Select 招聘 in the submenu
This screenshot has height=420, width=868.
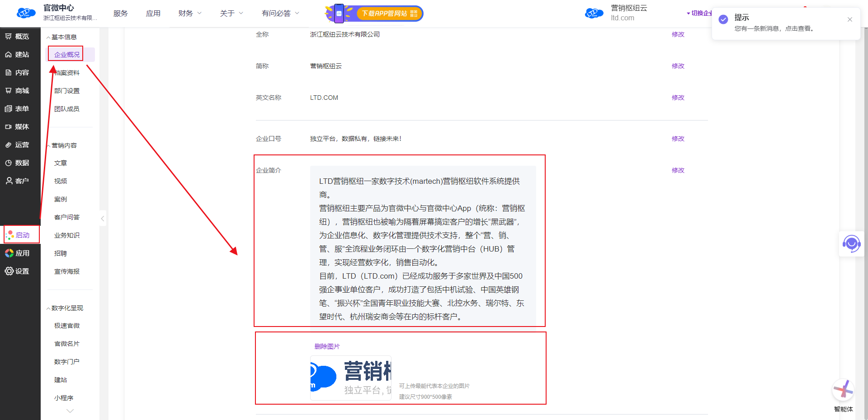click(61, 253)
